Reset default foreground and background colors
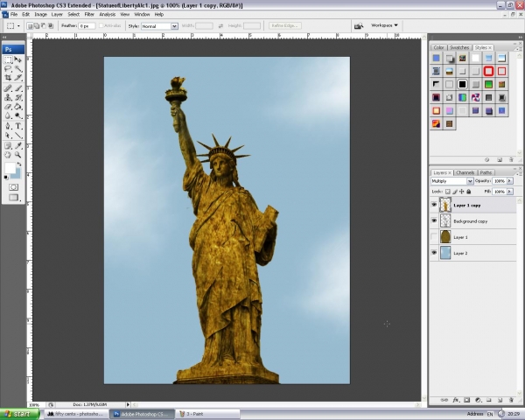Image resolution: width=525 pixels, height=420 pixels. (x=6, y=177)
